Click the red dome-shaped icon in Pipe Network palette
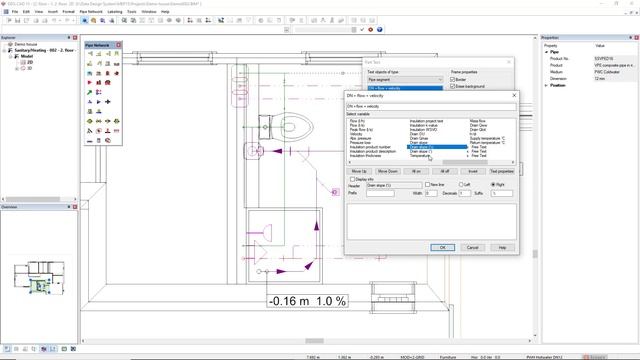The width and height of the screenshot is (640, 360). click(108, 82)
